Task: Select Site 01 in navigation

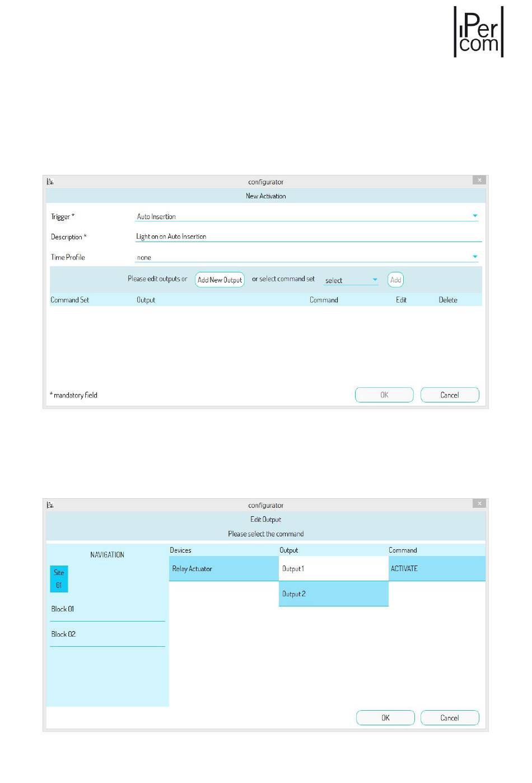Action: coord(59,579)
